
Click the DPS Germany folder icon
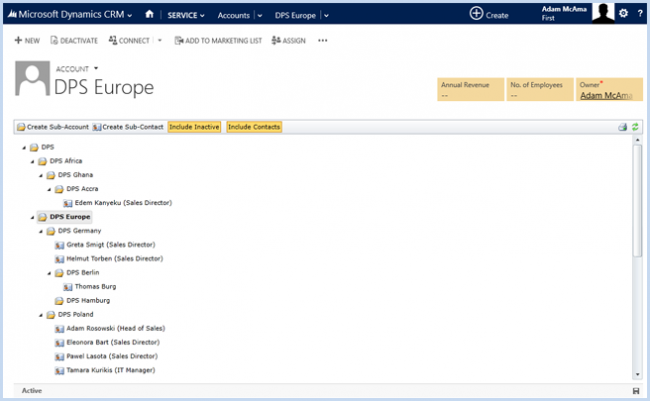(51, 231)
